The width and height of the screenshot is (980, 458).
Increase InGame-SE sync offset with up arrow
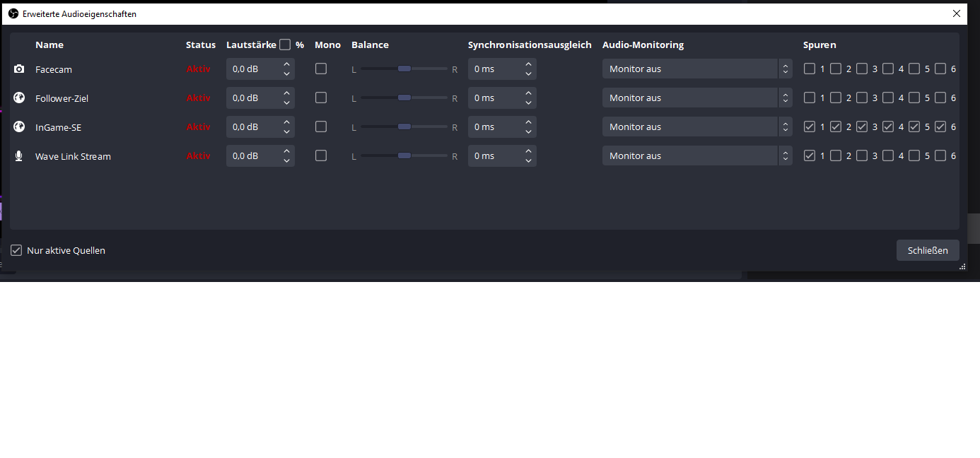coord(528,122)
